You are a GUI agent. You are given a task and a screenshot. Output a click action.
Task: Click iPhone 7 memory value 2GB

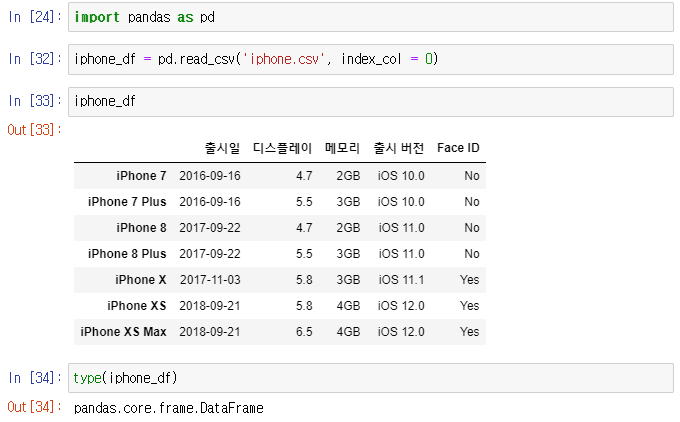tap(348, 176)
